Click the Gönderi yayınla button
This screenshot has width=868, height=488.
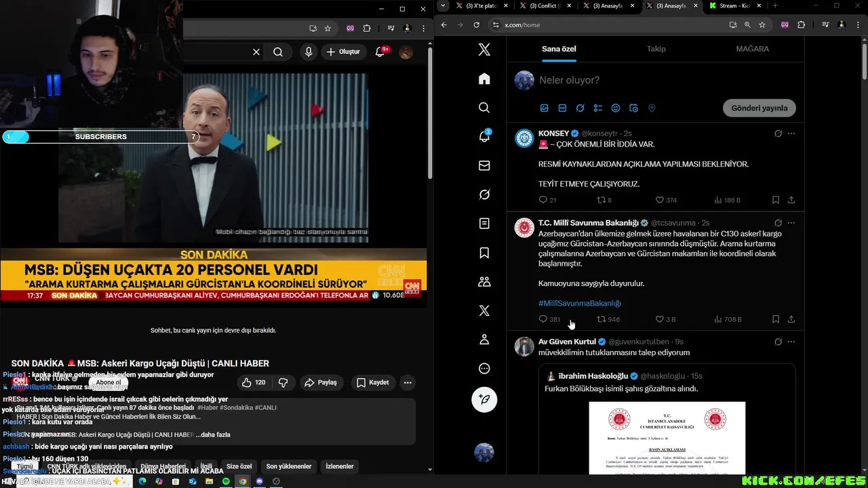pyautogui.click(x=759, y=108)
